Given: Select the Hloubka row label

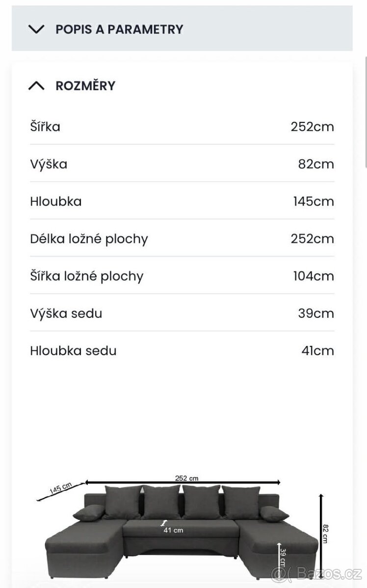Looking at the screenshot, I should (55, 201).
